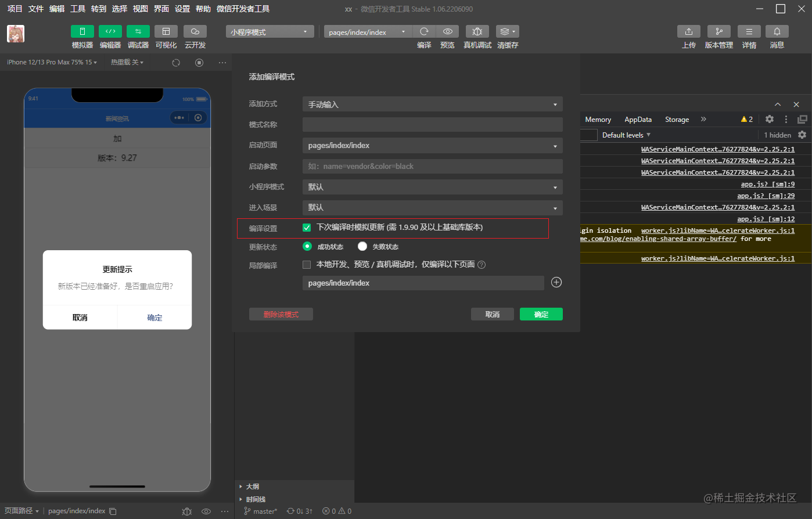Copy the page path at the bottom
This screenshot has width=812, height=519.
pyautogui.click(x=113, y=511)
